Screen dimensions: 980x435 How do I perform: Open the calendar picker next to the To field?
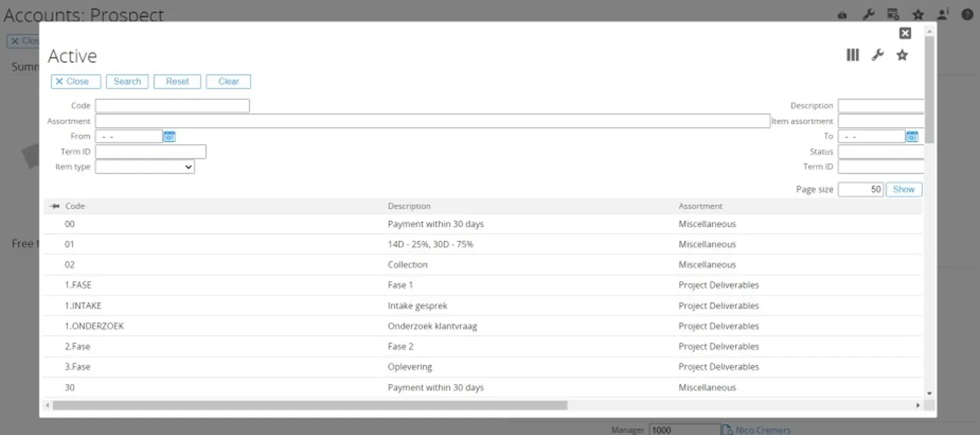[x=912, y=136]
